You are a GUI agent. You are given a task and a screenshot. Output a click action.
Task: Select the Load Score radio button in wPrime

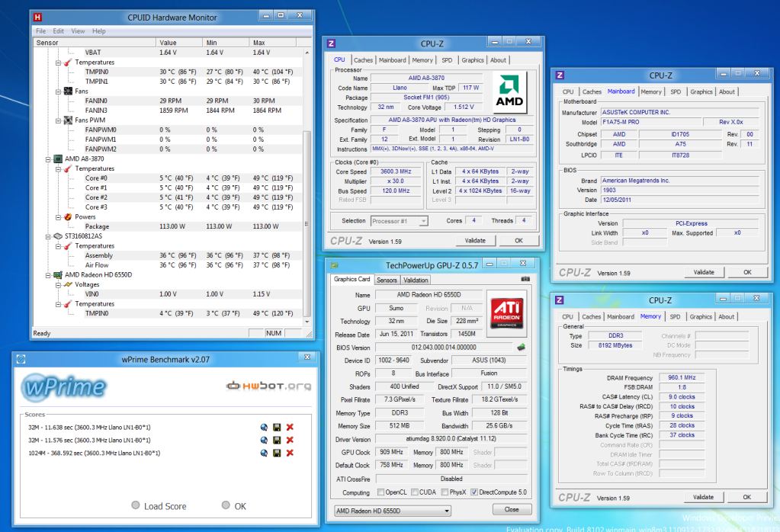(x=135, y=505)
